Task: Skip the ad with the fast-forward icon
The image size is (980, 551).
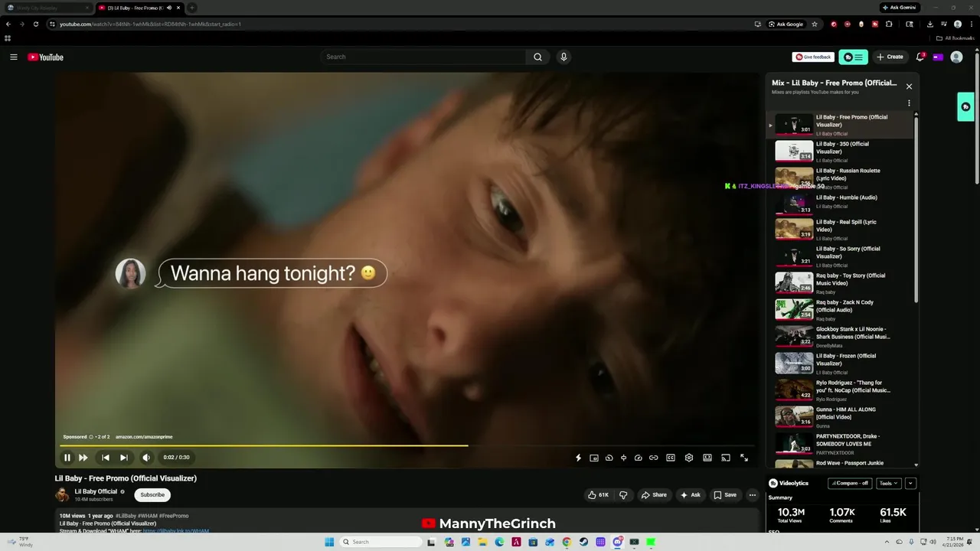Action: point(83,458)
